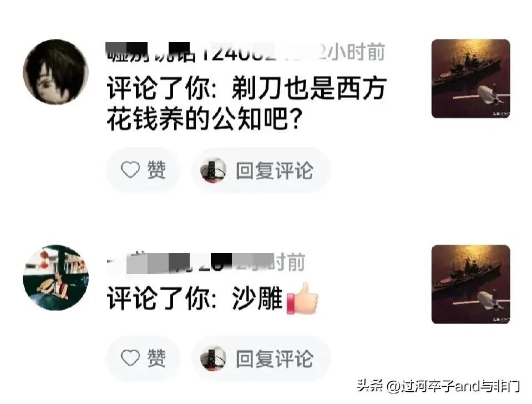Screen dimensions: 532x404
Task: Click the 赞 button under first comment
Action: click(143, 170)
